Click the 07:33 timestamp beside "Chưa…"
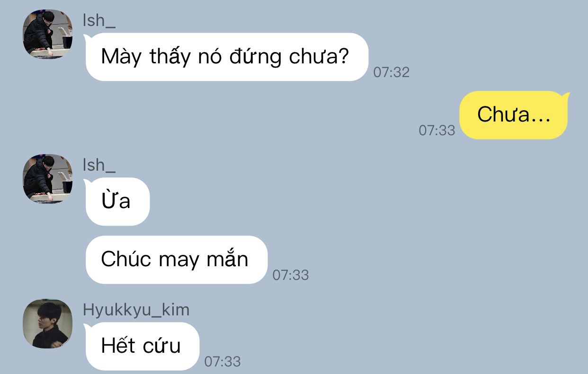 tap(437, 130)
